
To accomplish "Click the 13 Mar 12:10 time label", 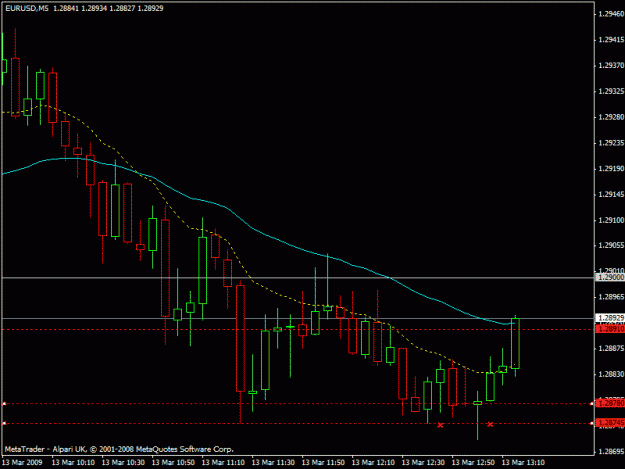I will (373, 463).
